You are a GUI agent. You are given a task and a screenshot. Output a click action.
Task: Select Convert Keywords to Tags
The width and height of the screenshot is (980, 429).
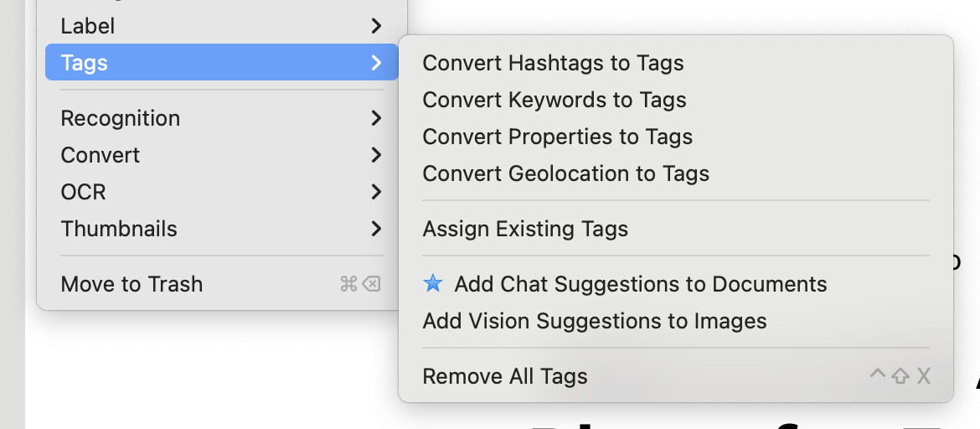(554, 100)
